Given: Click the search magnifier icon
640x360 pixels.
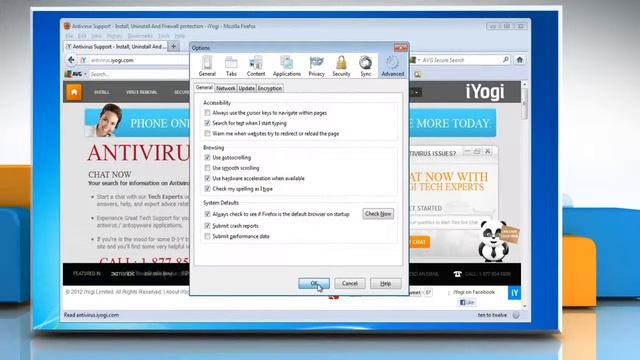Looking at the screenshot, I should 506,60.
